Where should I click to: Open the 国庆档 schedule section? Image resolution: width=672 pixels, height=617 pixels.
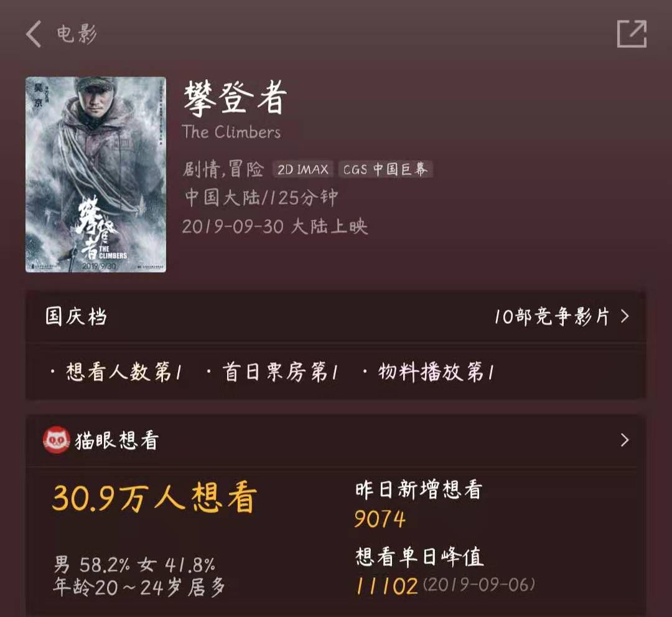pos(76,316)
